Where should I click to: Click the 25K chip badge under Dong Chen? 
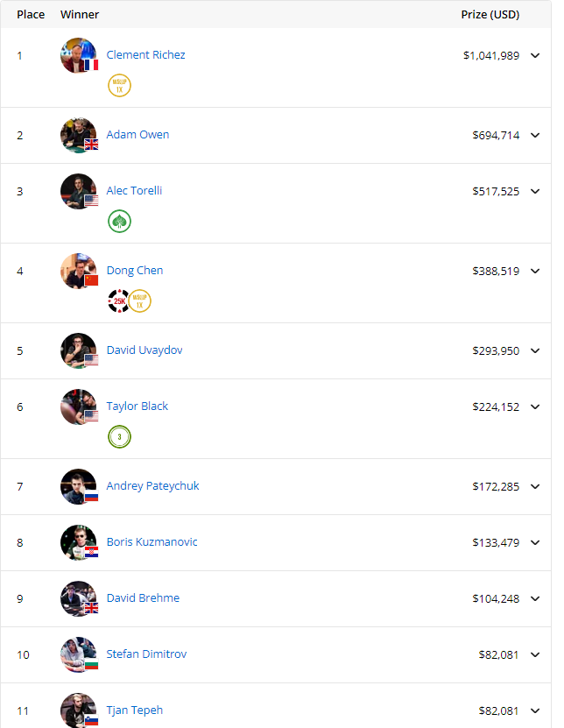(118, 301)
